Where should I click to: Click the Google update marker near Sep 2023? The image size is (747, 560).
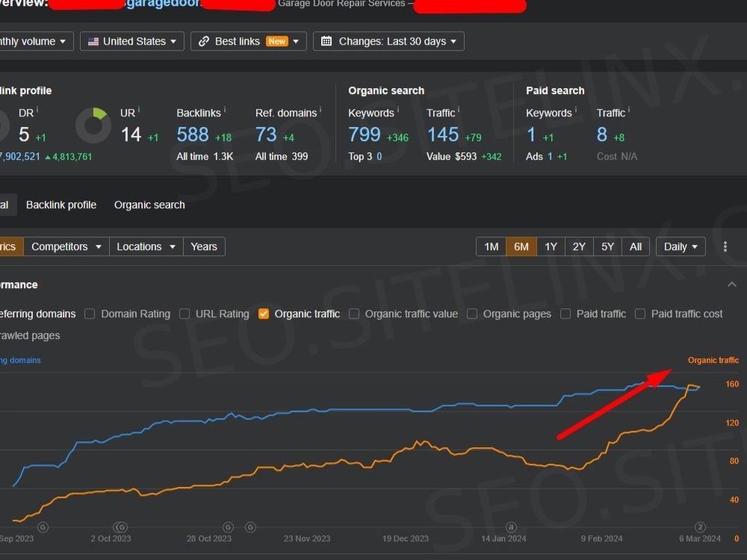(x=43, y=527)
